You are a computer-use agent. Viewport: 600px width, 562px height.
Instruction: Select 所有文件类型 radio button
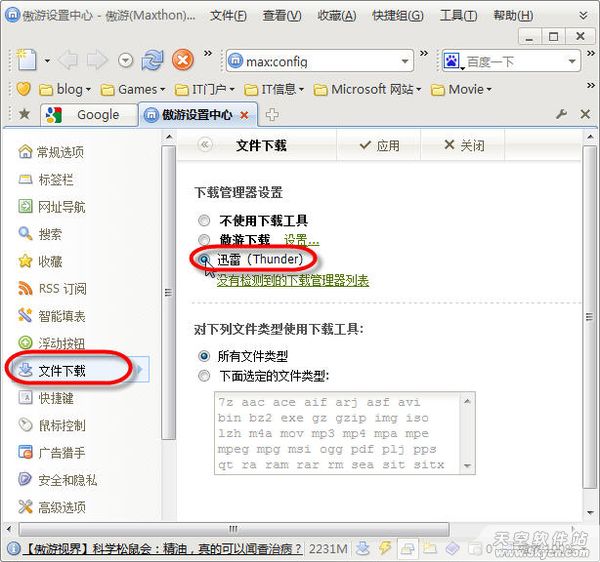(204, 356)
